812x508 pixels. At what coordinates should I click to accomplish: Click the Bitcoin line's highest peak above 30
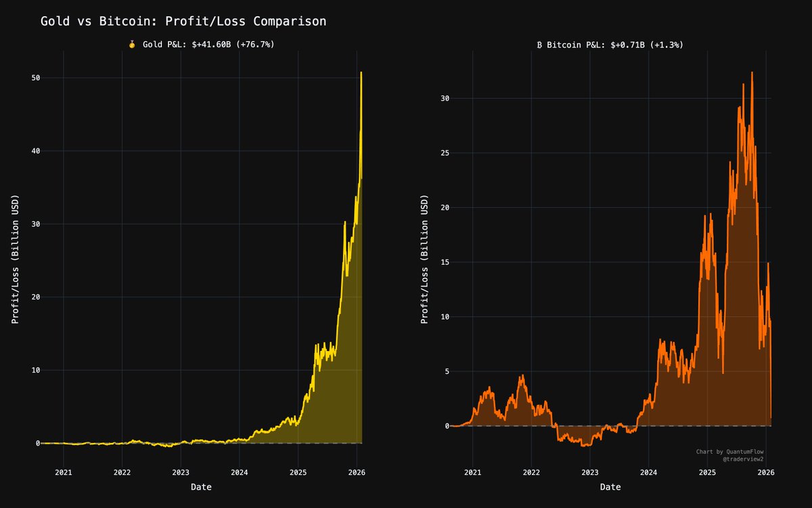[x=752, y=72]
